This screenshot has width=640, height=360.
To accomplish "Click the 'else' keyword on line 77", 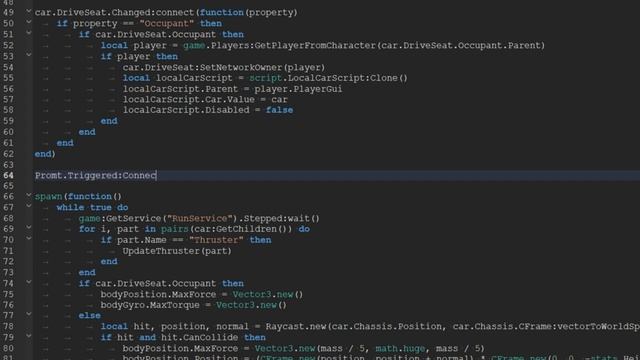I will pyautogui.click(x=89, y=316).
